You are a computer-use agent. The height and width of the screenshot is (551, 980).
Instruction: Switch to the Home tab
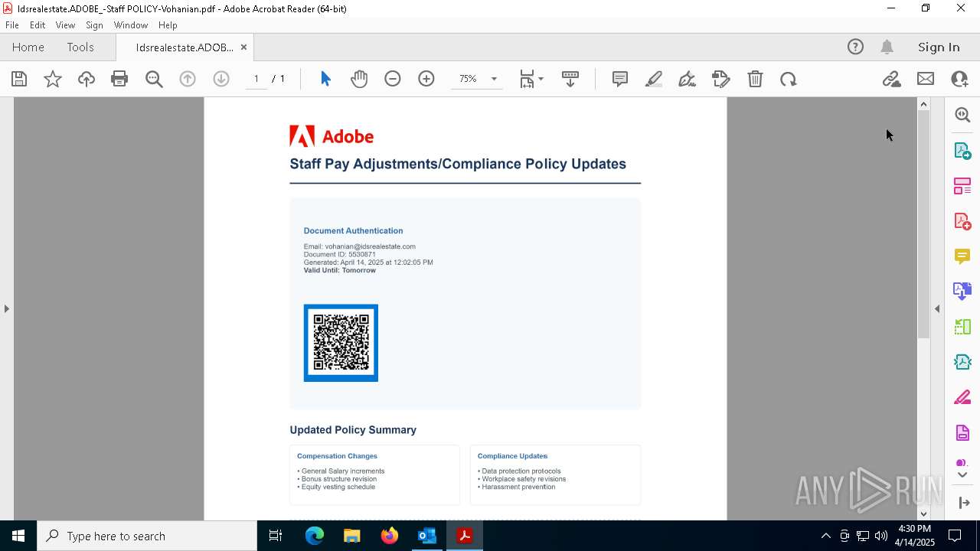point(28,47)
